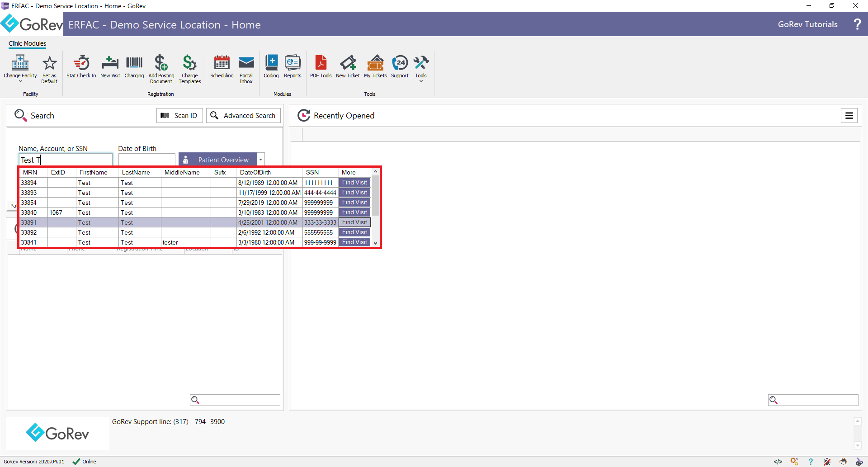Click the code brackets status bar icon
Image resolution: width=868 pixels, height=467 pixels.
[x=778, y=462]
